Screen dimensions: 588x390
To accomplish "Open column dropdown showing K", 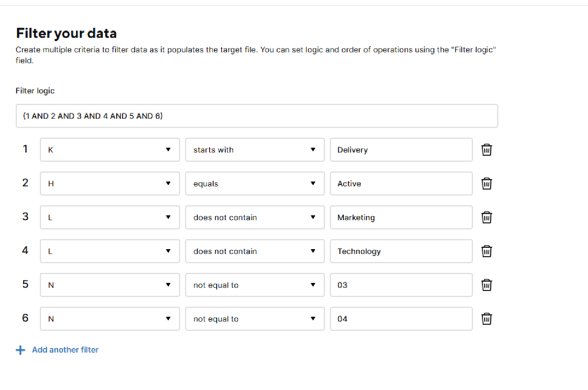I will [x=110, y=150].
